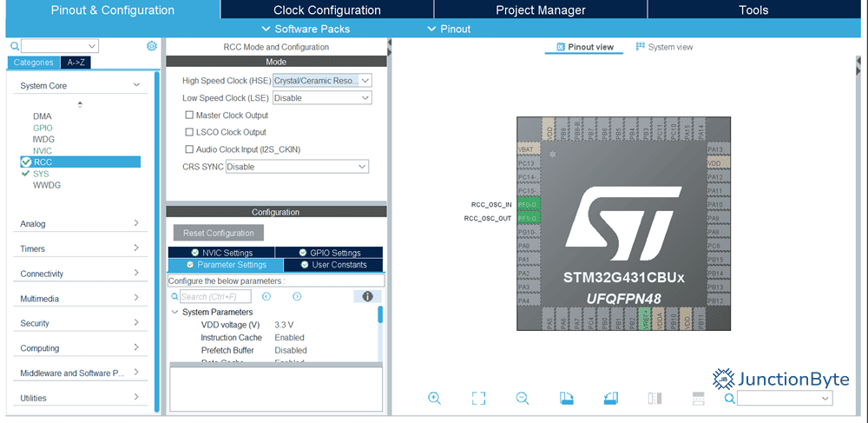Select the PC13 pin on chip

click(x=528, y=163)
